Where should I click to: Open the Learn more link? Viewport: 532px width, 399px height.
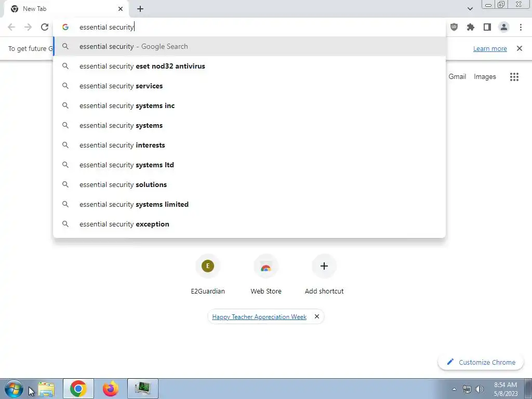(x=490, y=48)
